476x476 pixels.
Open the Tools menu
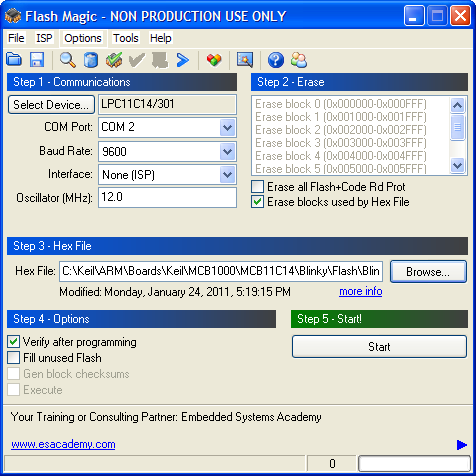[x=125, y=38]
